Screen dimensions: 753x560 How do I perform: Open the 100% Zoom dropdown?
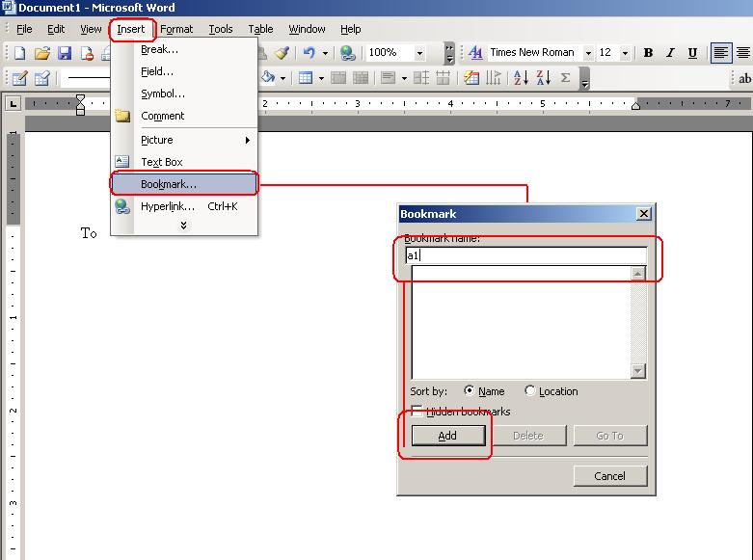pyautogui.click(x=419, y=53)
